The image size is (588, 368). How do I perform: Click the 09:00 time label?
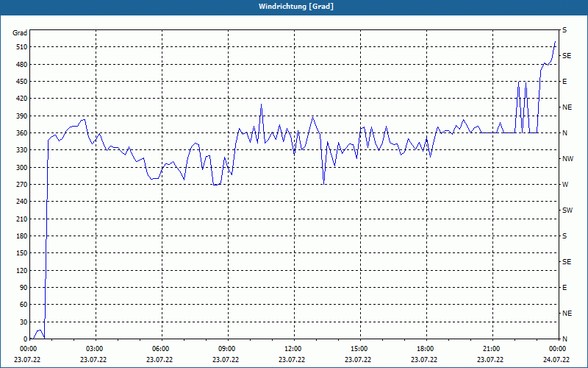point(226,349)
